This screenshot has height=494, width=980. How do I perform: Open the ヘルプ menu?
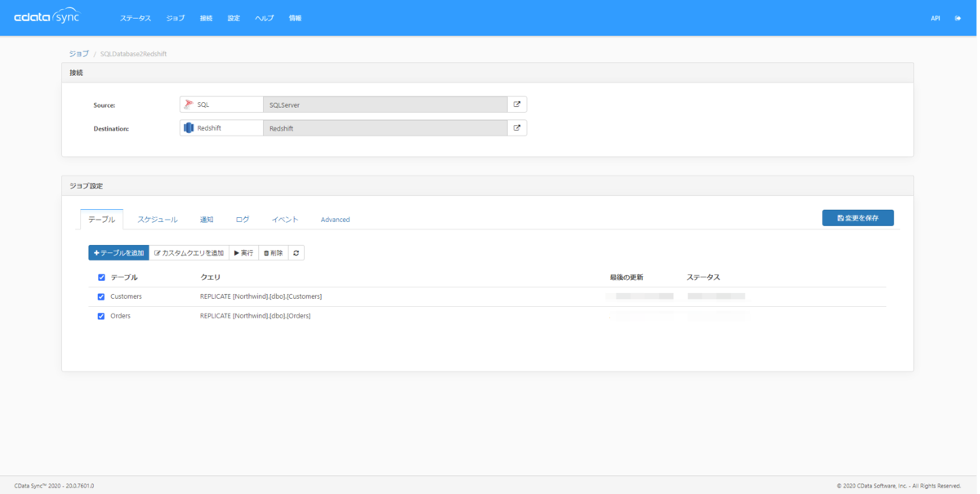pos(265,18)
